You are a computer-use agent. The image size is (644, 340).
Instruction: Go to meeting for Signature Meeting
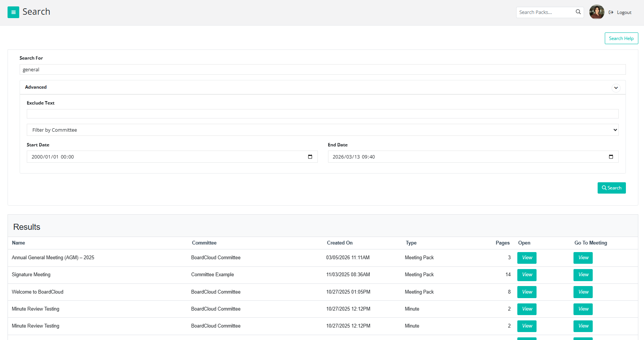(x=583, y=275)
